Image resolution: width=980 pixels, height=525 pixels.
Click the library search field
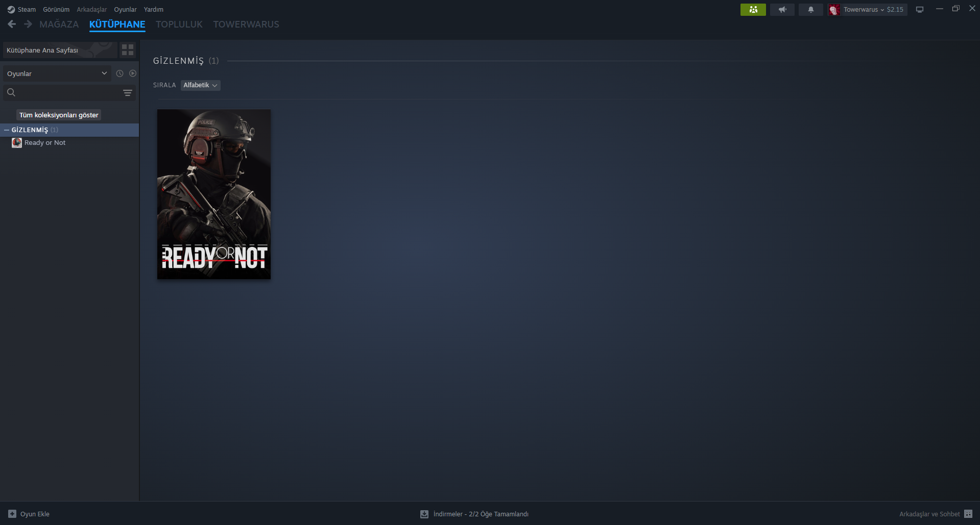click(69, 92)
